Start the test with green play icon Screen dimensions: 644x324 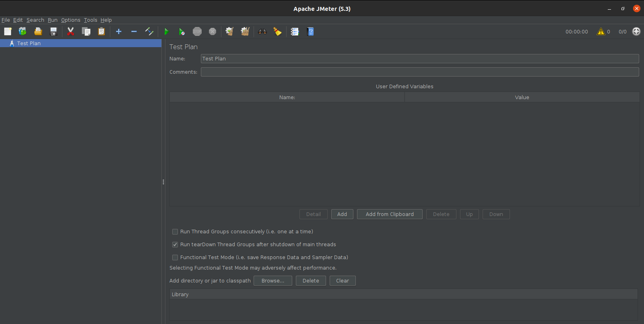pyautogui.click(x=167, y=31)
